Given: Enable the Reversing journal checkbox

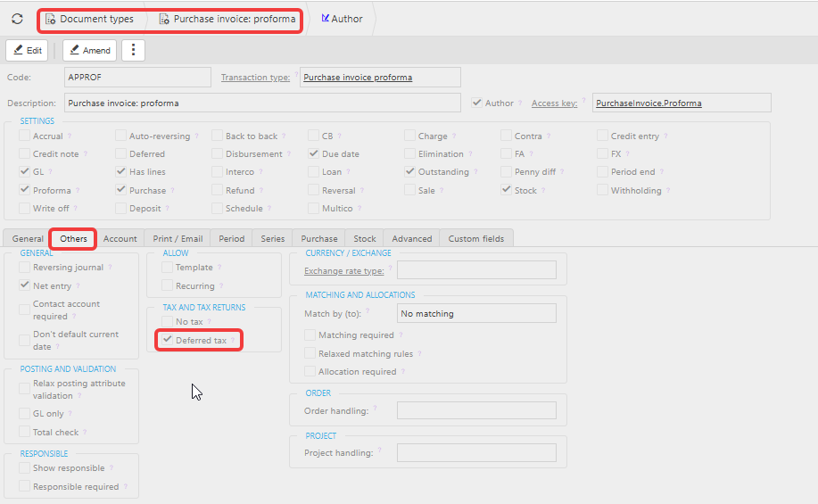Looking at the screenshot, I should point(24,267).
